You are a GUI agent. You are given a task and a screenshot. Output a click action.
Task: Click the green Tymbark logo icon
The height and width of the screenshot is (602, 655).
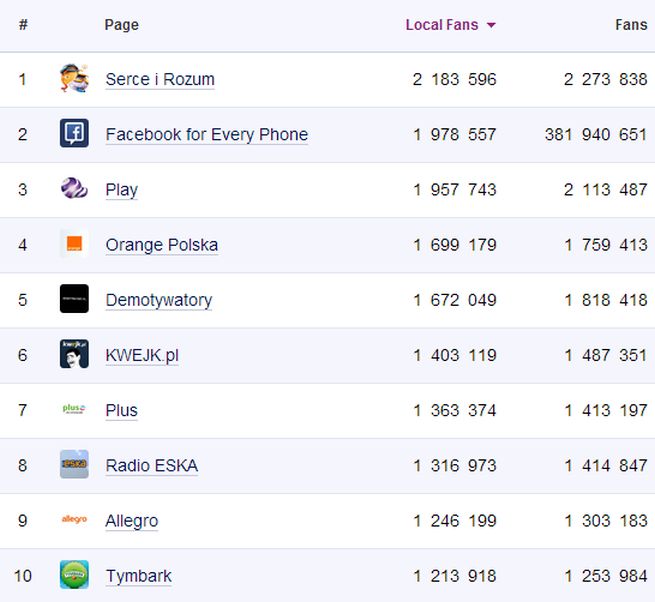coord(74,575)
